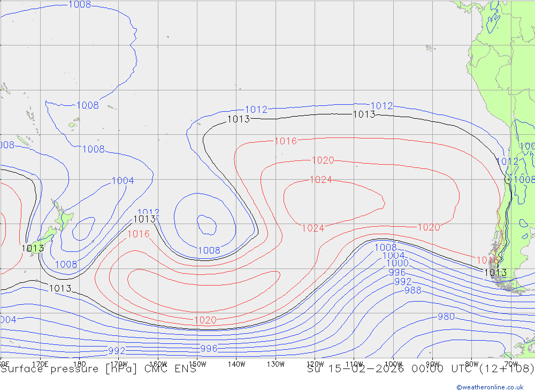Click the 996 label beside the 992 label at bottom
535x392 pixels.
click(209, 348)
